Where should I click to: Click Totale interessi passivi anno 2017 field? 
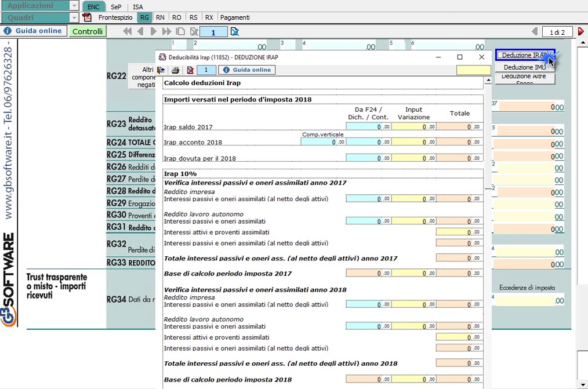(459, 258)
